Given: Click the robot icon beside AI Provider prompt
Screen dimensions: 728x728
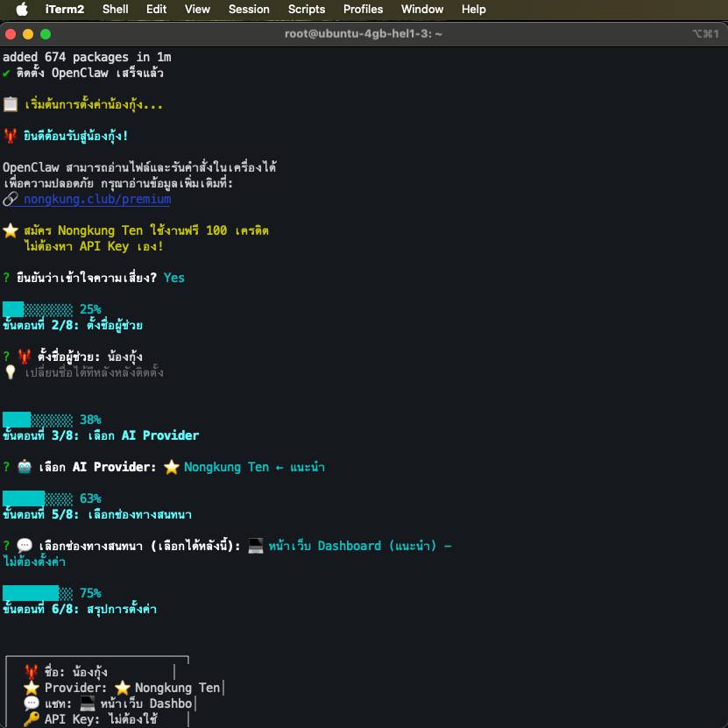Looking at the screenshot, I should [25, 467].
